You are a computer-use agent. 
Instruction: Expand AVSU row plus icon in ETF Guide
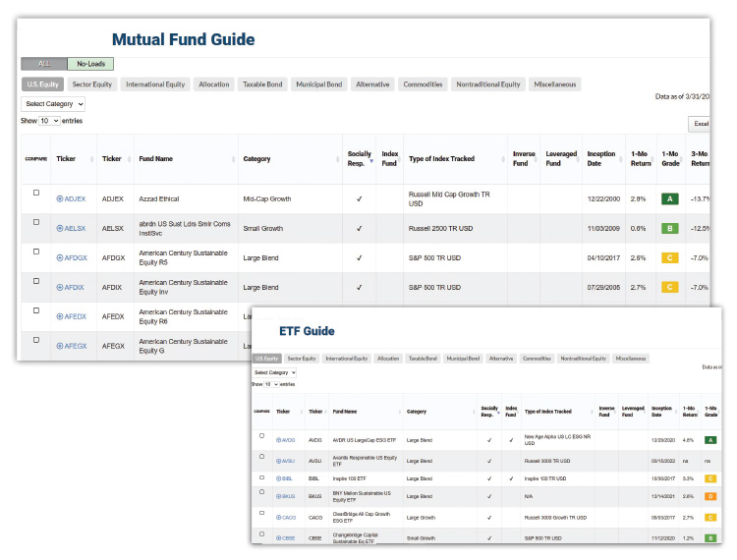[279, 461]
